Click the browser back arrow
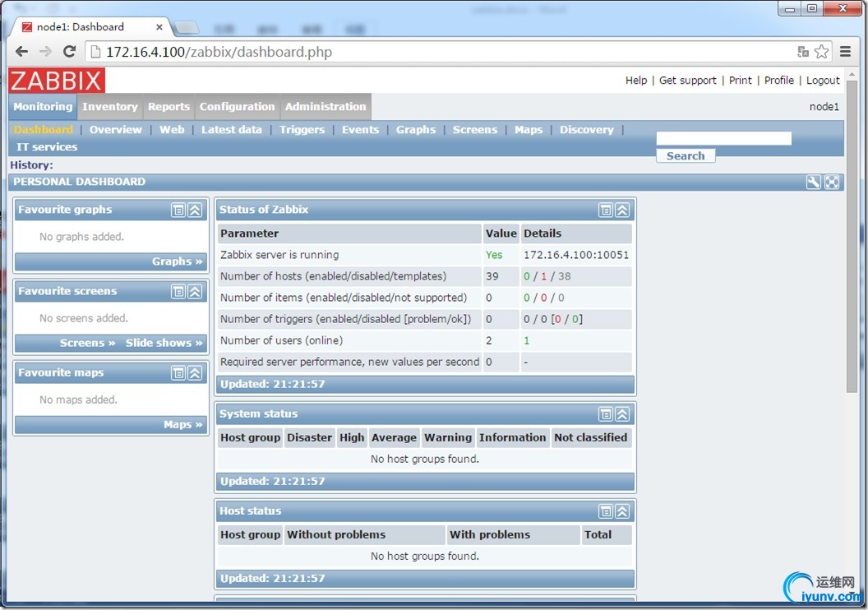 point(21,52)
